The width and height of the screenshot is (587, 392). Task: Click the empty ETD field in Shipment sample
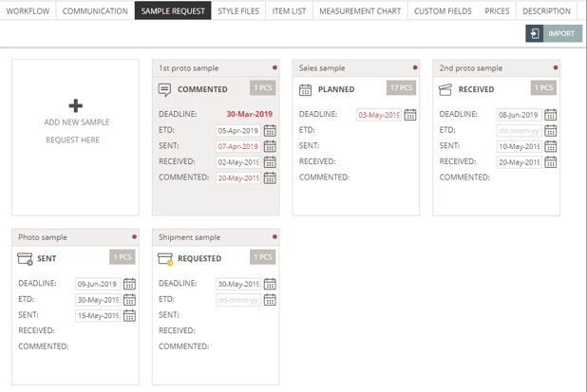pos(237,299)
